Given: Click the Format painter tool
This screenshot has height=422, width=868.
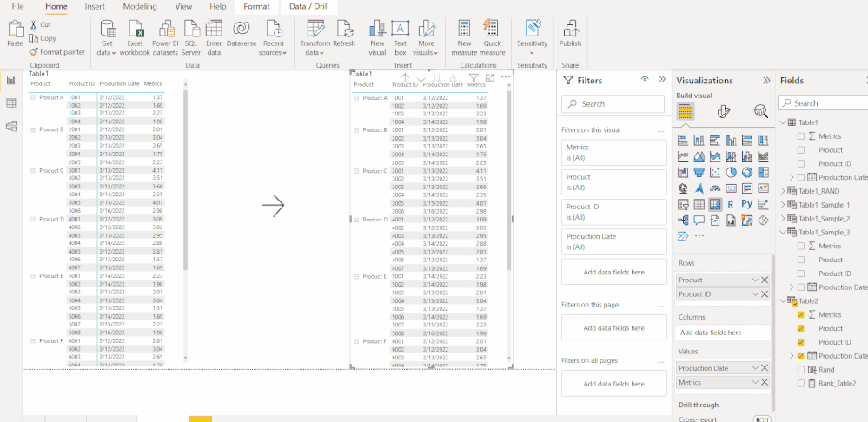Looking at the screenshot, I should point(57,52).
